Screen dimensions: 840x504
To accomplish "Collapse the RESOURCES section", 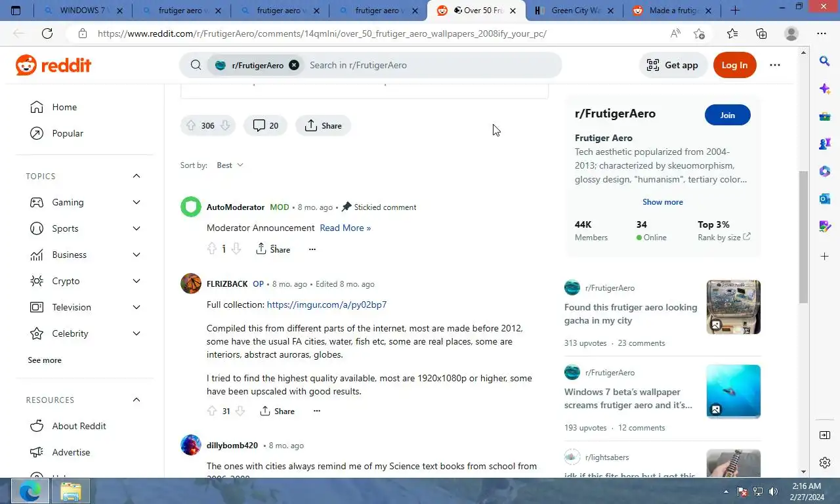I will pos(136,400).
